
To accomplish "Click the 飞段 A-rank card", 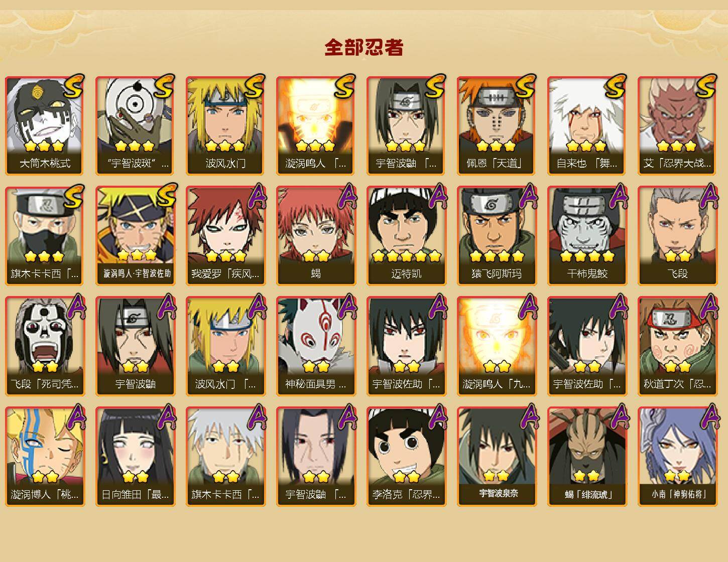I will (x=677, y=236).
